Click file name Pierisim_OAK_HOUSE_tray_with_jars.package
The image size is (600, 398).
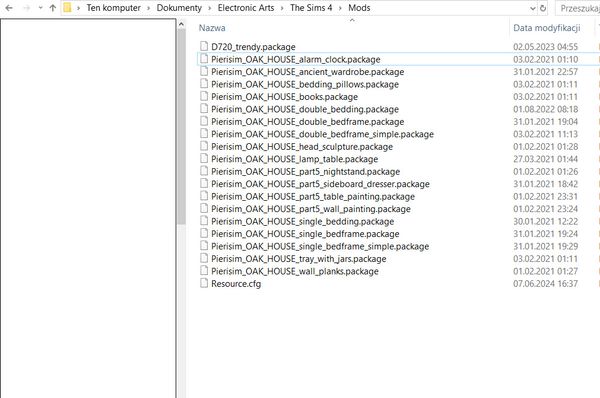point(299,259)
